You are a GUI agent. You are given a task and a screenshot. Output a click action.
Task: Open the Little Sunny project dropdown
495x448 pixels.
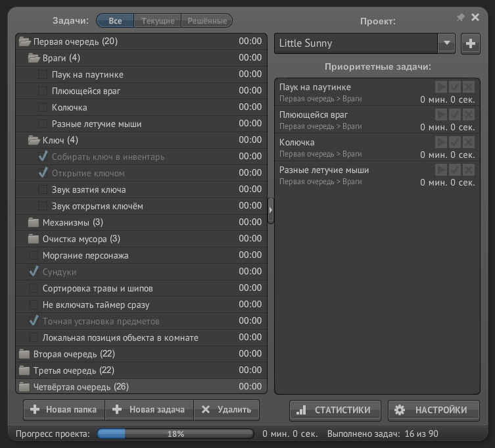[446, 43]
